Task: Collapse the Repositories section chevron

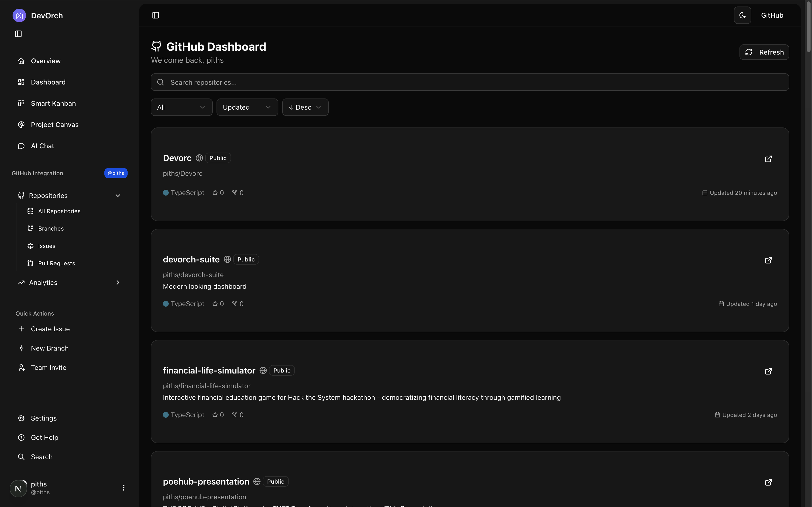Action: 118,196
